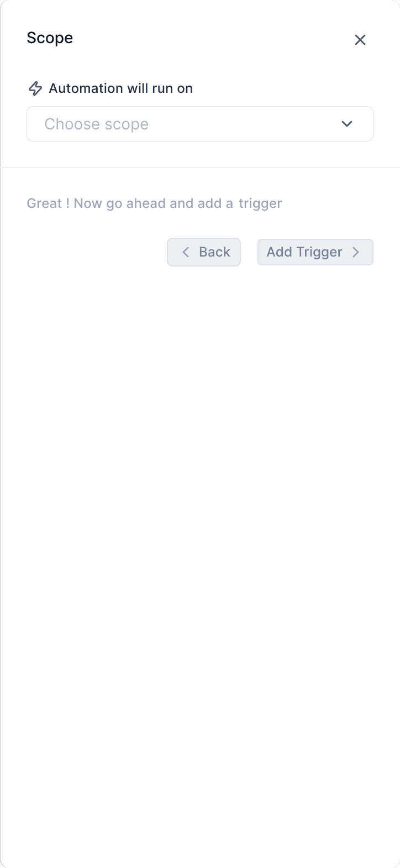This screenshot has height=868, width=400.
Task: Click the lightning bolt automation icon
Action: pyautogui.click(x=35, y=88)
